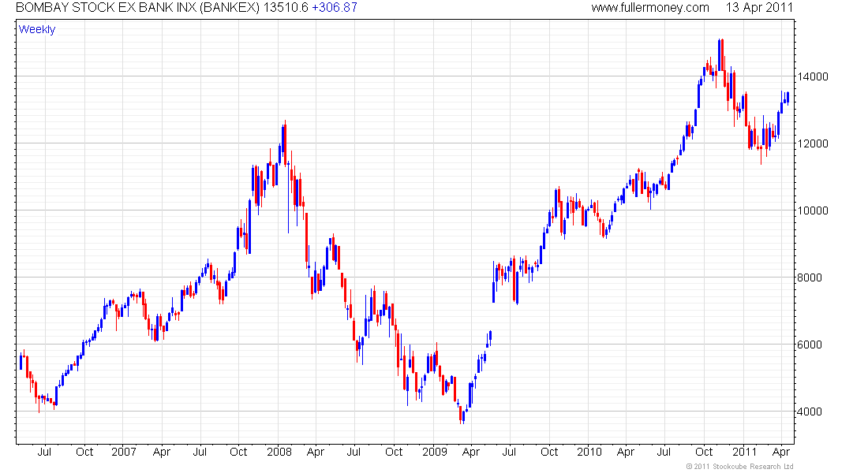Click the 2010 year label on time axis

(x=589, y=452)
